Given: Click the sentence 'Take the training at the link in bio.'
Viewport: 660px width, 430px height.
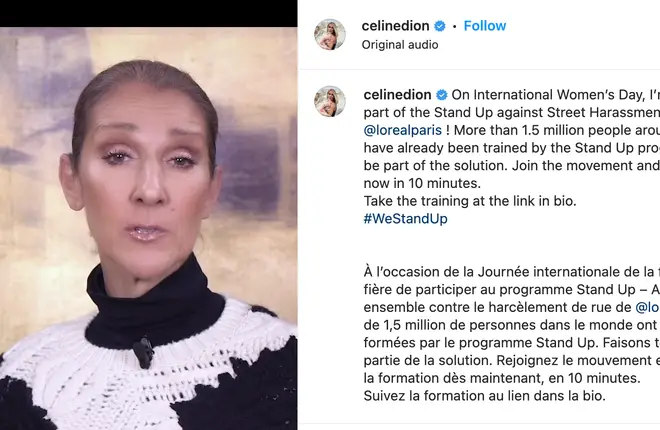Looking at the screenshot, I should [x=470, y=201].
